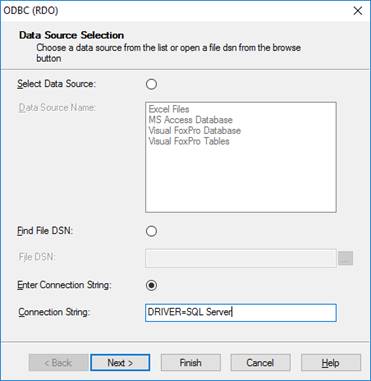Click the Find File DSN label text
371x381 pixels.
[45, 231]
